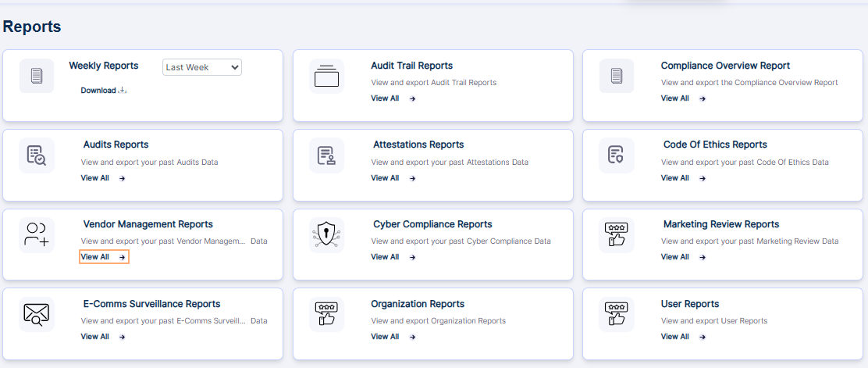Click arrow next to Marketing Review View All
This screenshot has width=868, height=368.
click(x=703, y=257)
